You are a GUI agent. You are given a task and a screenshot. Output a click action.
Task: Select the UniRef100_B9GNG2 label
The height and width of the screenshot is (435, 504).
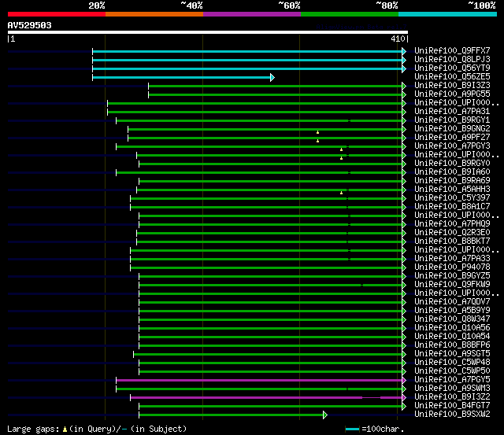tap(452, 128)
